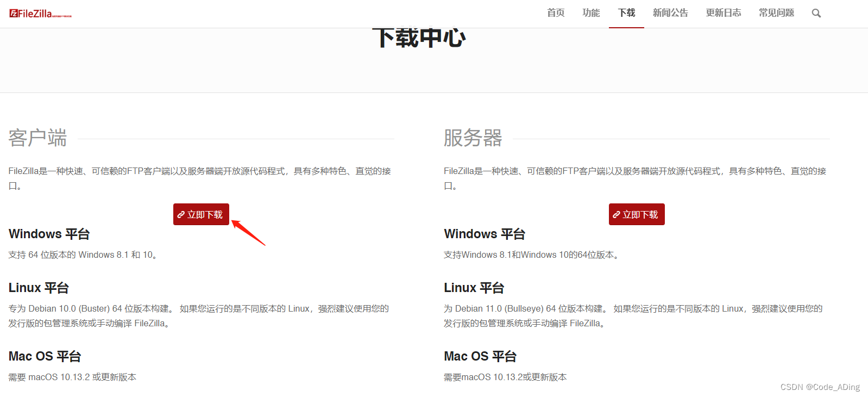Viewport: 868px width, 397px height.
Task: Open the 功能 navigation item
Action: coord(591,13)
